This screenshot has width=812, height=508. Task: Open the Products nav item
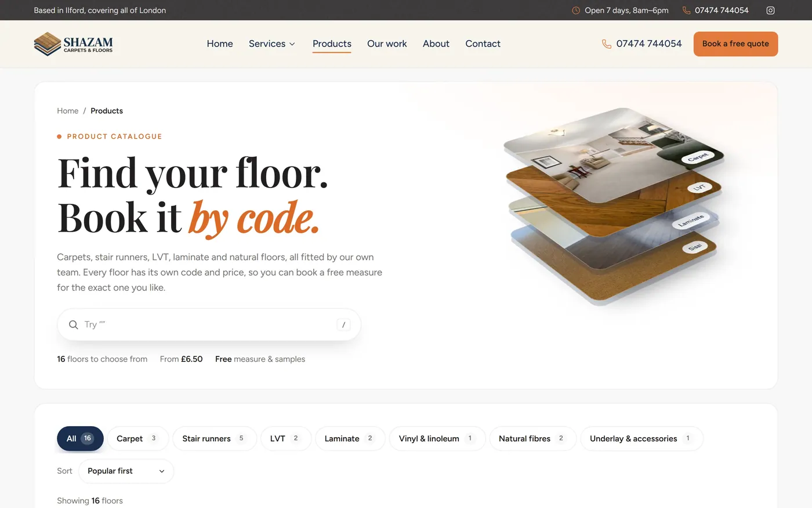pos(332,44)
